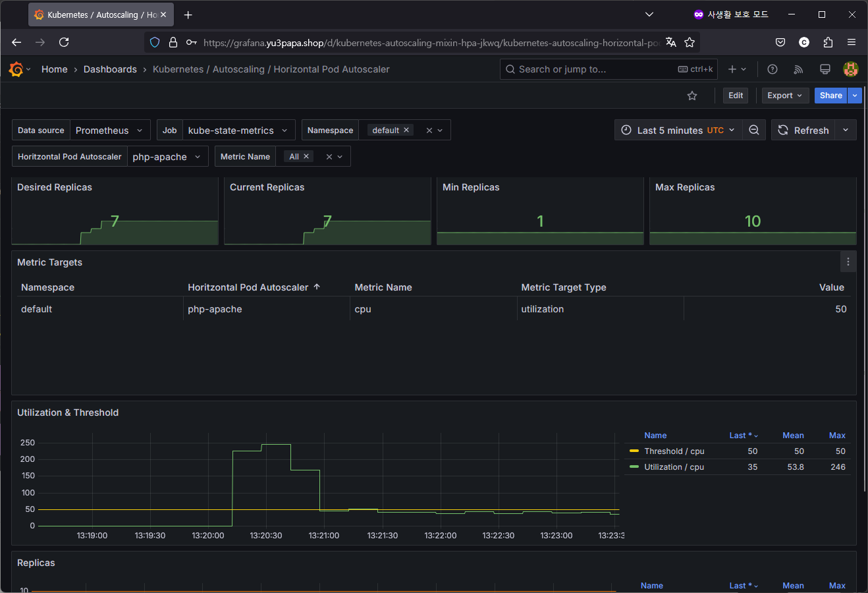
Task: Click the blue Share button
Action: pyautogui.click(x=831, y=96)
